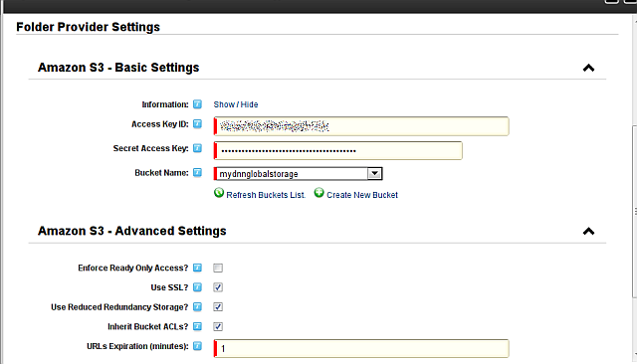Uncheck the Use SSL checkbox
This screenshot has height=364, width=637.
(218, 287)
